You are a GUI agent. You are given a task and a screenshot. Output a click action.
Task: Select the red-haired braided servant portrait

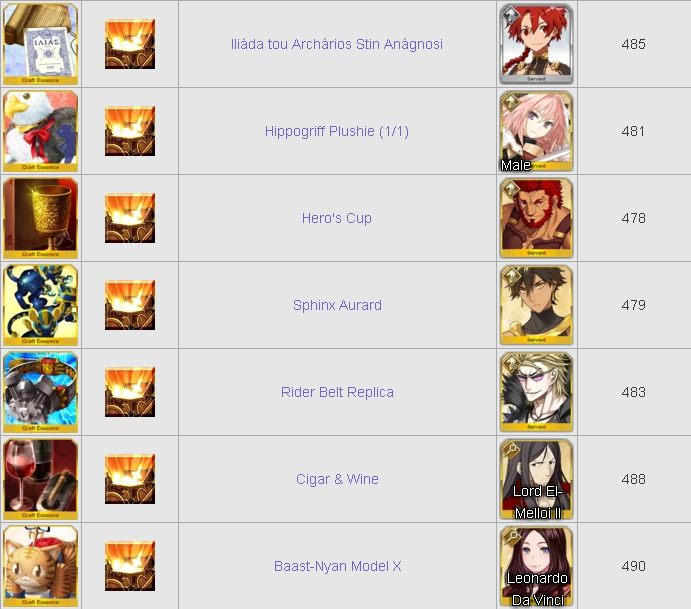536,44
